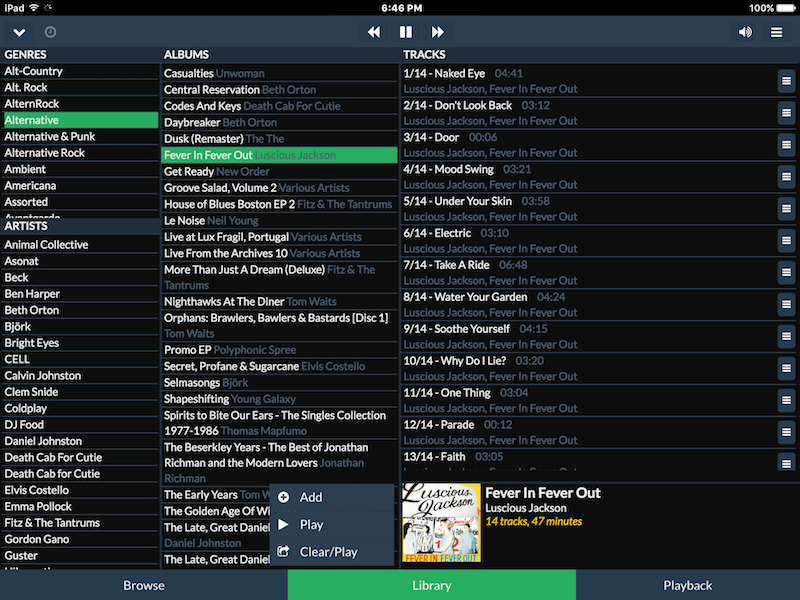
Task: Select artist Elvis Costello
Action: pyautogui.click(x=81, y=490)
